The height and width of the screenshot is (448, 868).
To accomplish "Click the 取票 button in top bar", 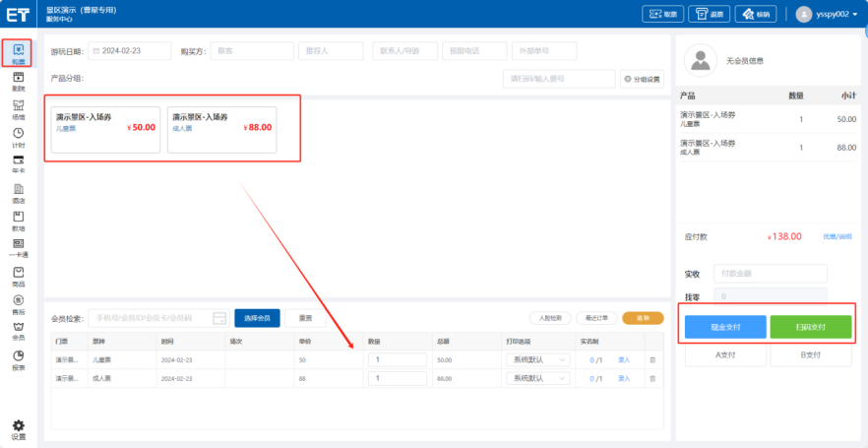I will [x=662, y=14].
